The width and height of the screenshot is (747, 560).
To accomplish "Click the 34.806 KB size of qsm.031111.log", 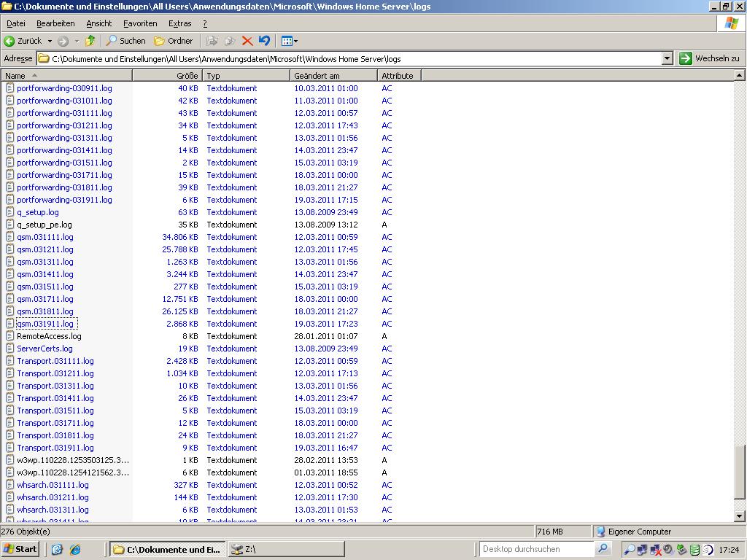I will 180,237.
